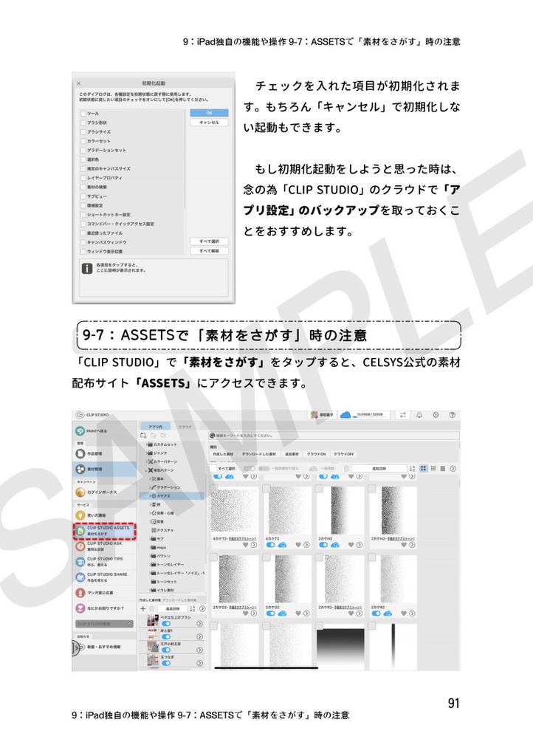533x756 pixels.
Task: Check the 環境設定 checkbox
Action: (x=83, y=205)
